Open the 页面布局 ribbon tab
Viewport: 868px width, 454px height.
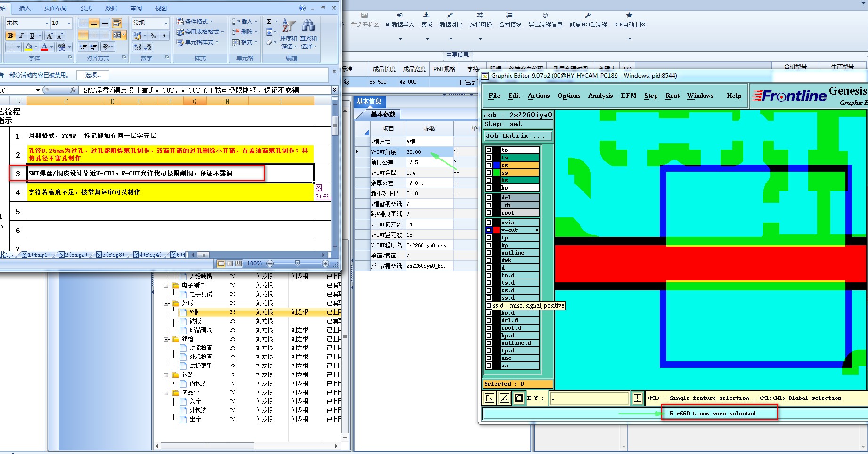pos(55,8)
